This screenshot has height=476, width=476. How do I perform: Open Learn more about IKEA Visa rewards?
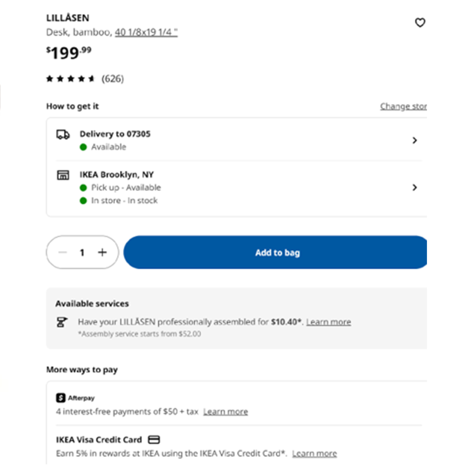coord(314,454)
